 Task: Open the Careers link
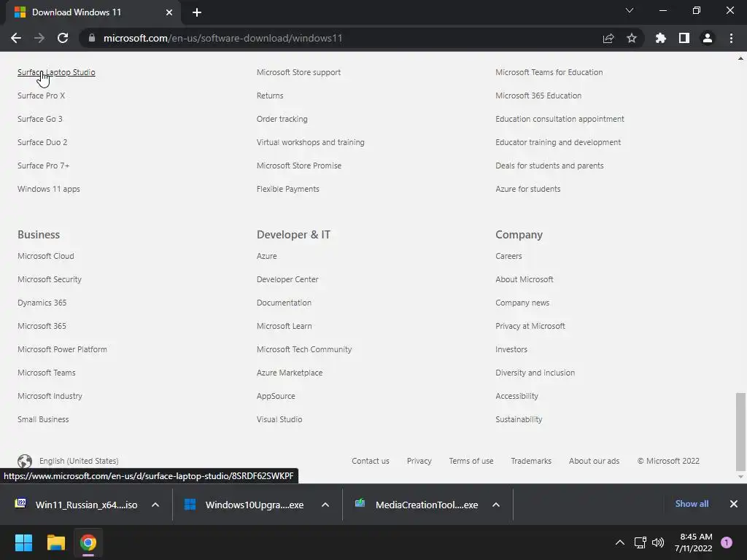(508, 256)
